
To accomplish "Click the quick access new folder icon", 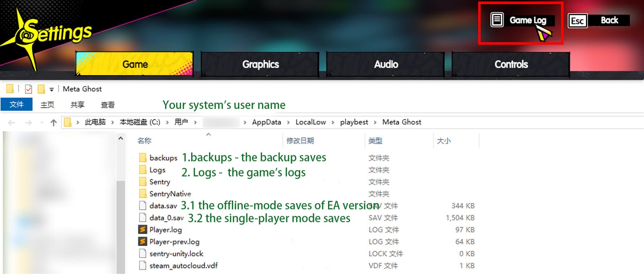I will 41,89.
